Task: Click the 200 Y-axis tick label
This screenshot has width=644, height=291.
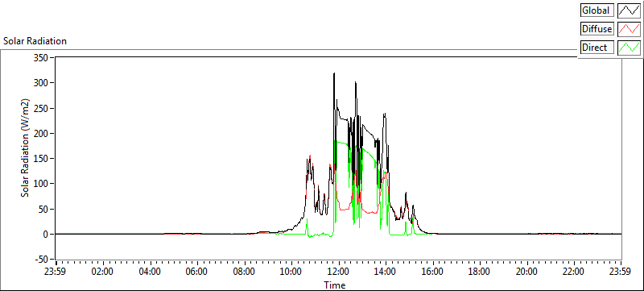Action: 41,133
